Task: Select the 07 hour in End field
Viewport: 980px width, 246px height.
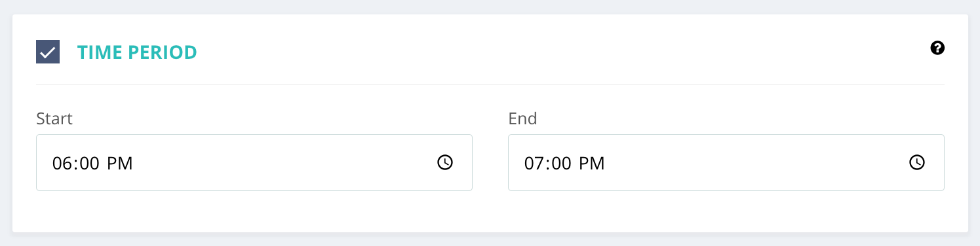Action: pos(534,164)
